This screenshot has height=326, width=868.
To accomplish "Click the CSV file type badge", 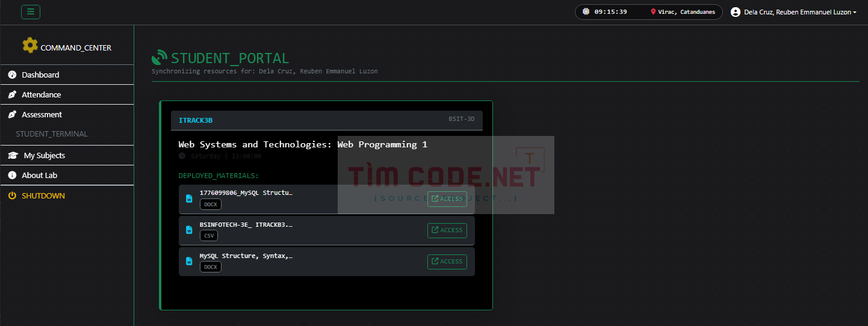I will pyautogui.click(x=209, y=236).
